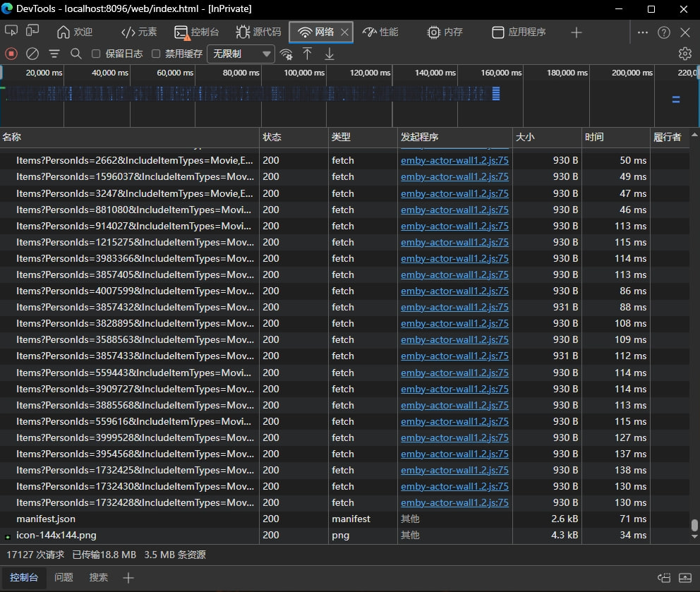Open DevTools help question icon
This screenshot has height=592, width=700.
point(664,32)
